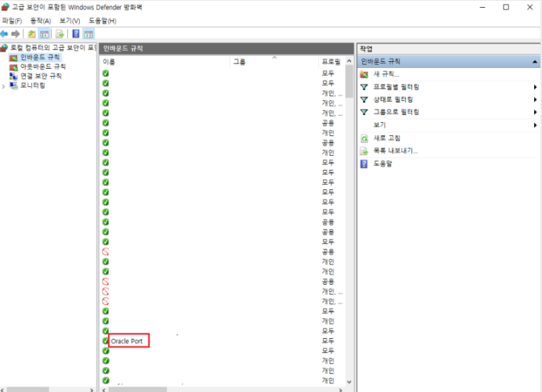Click the Back arrow in the toolbar
The image size is (542, 392).
(x=5, y=34)
